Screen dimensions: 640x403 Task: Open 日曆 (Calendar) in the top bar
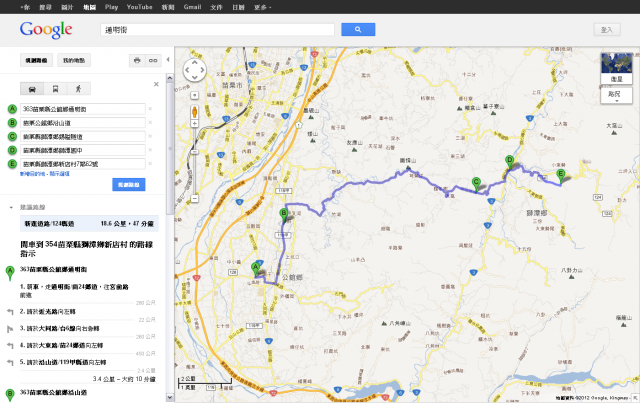coord(238,7)
